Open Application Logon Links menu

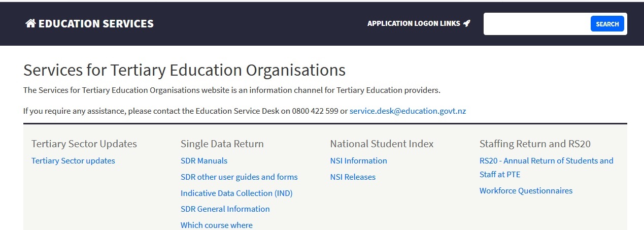[x=414, y=23]
